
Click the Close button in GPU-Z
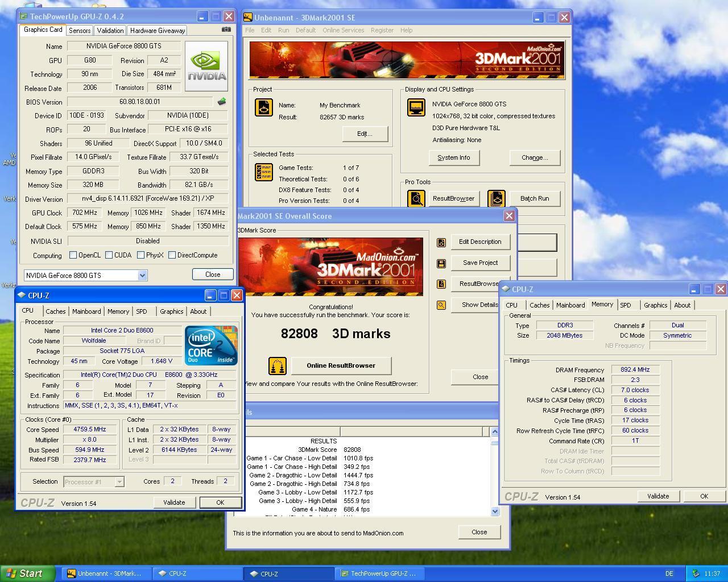[213, 274]
